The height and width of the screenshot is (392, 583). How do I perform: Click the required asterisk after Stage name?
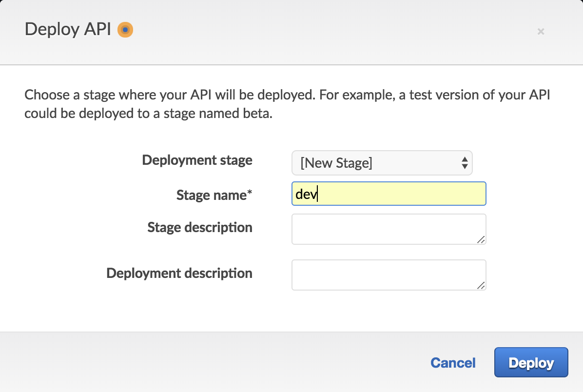click(250, 194)
